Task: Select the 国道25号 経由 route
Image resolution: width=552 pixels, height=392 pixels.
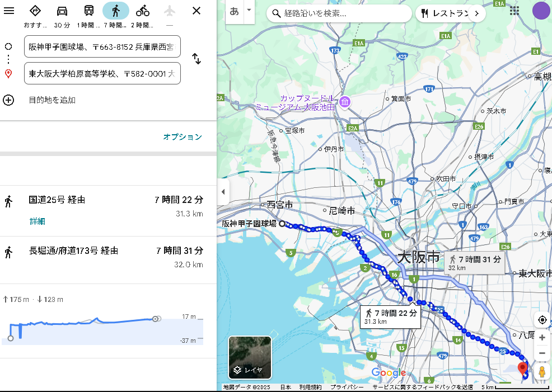Action: point(108,211)
